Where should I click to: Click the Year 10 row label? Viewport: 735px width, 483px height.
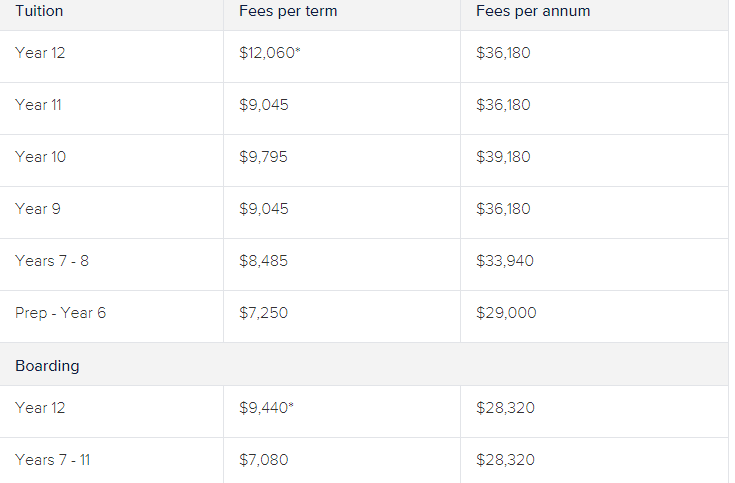(40, 157)
